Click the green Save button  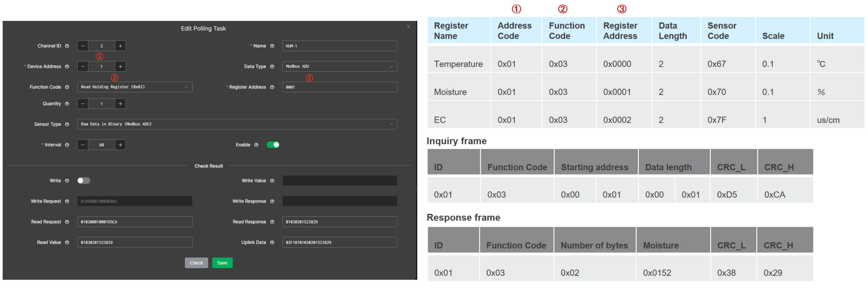tap(222, 263)
